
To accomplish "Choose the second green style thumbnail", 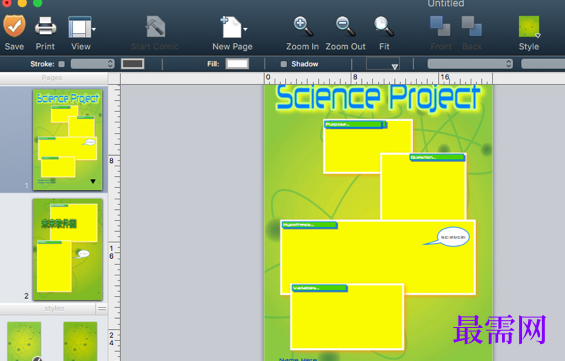I will click(x=80, y=341).
